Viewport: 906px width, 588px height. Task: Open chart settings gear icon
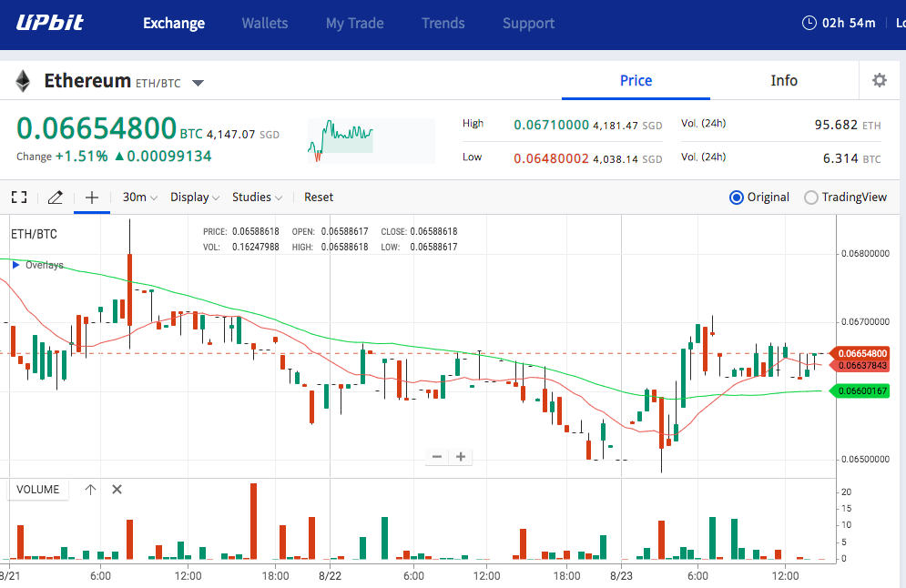879,80
